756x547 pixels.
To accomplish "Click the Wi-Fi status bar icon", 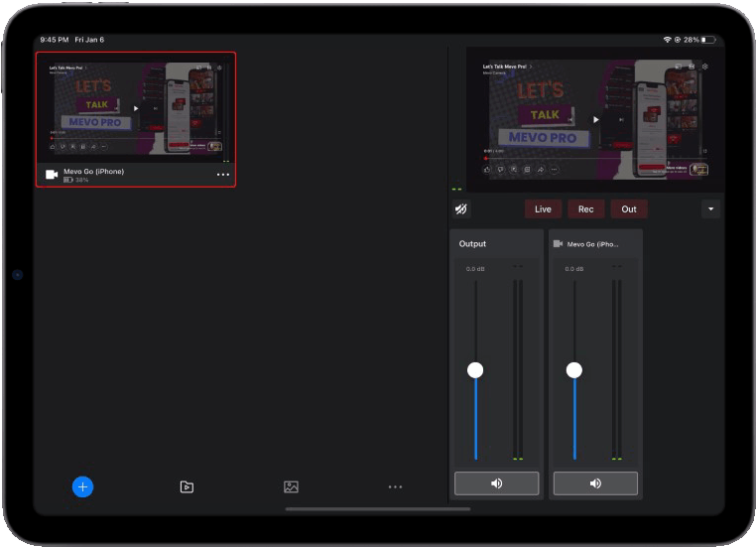I will coord(668,40).
